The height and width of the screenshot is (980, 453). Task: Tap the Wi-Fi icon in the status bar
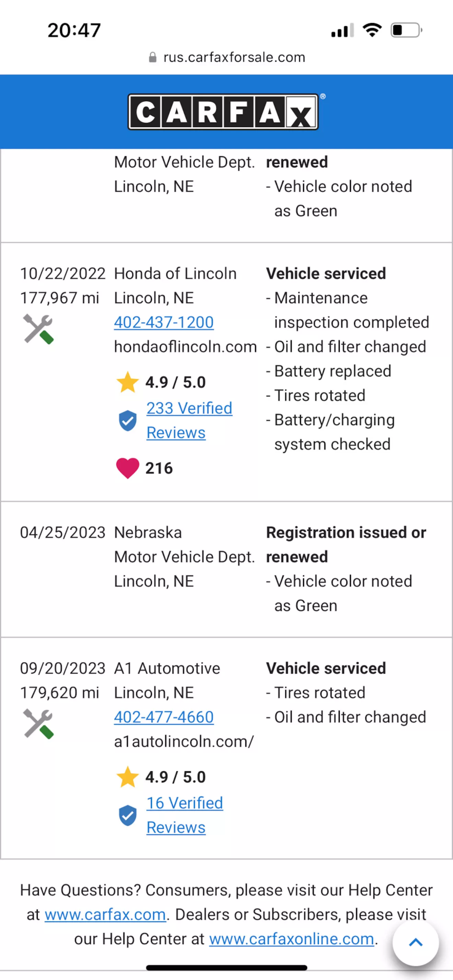(372, 30)
